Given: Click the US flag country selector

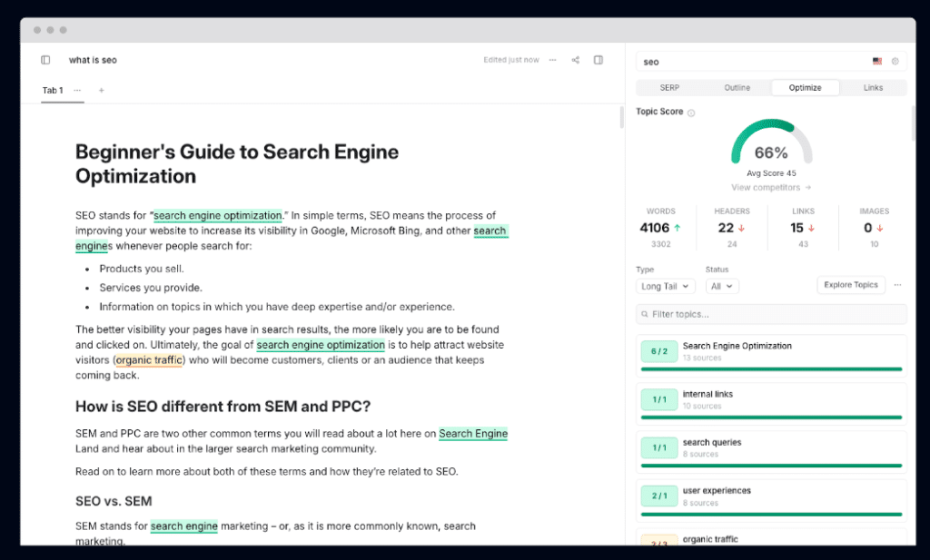Looking at the screenshot, I should (877, 61).
